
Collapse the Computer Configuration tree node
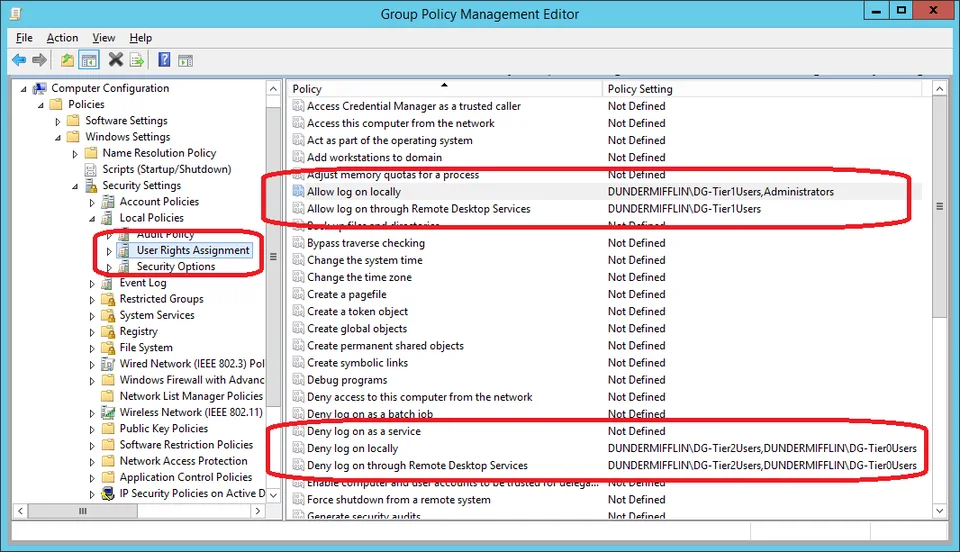pos(24,89)
